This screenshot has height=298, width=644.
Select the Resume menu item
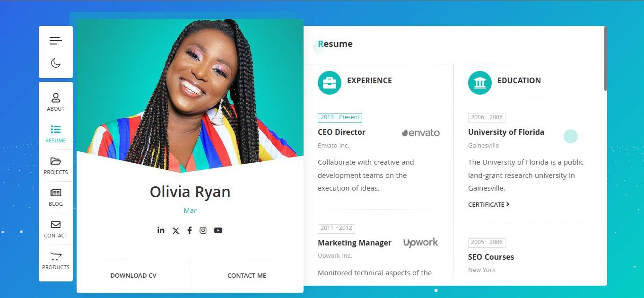56,134
